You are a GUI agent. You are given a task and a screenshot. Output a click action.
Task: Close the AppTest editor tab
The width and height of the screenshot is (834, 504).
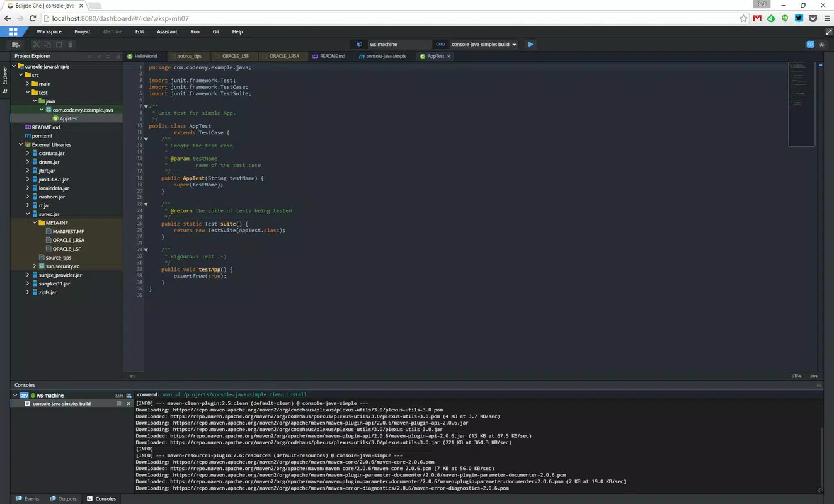pyautogui.click(x=448, y=56)
